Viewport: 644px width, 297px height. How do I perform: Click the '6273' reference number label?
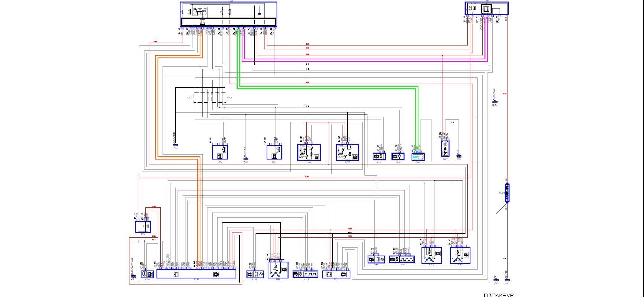pos(398,162)
